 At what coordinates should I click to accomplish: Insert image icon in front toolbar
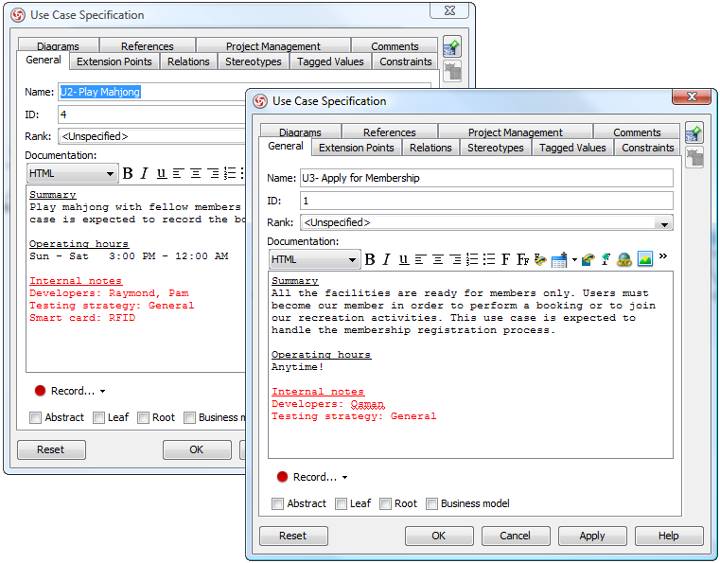coord(645,259)
